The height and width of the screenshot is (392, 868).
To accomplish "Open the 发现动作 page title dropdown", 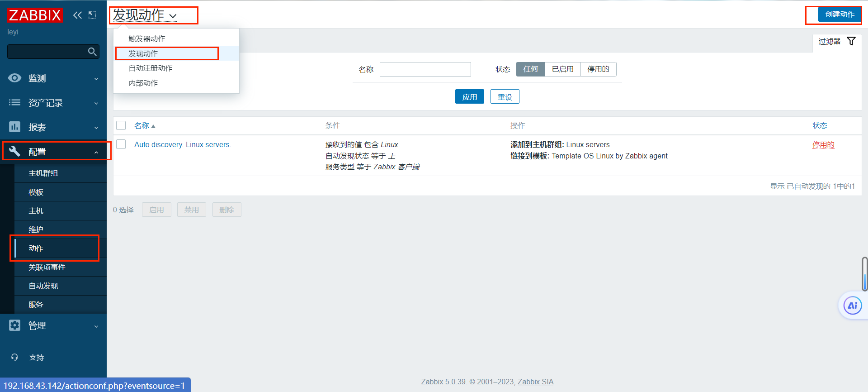I will click(x=145, y=15).
